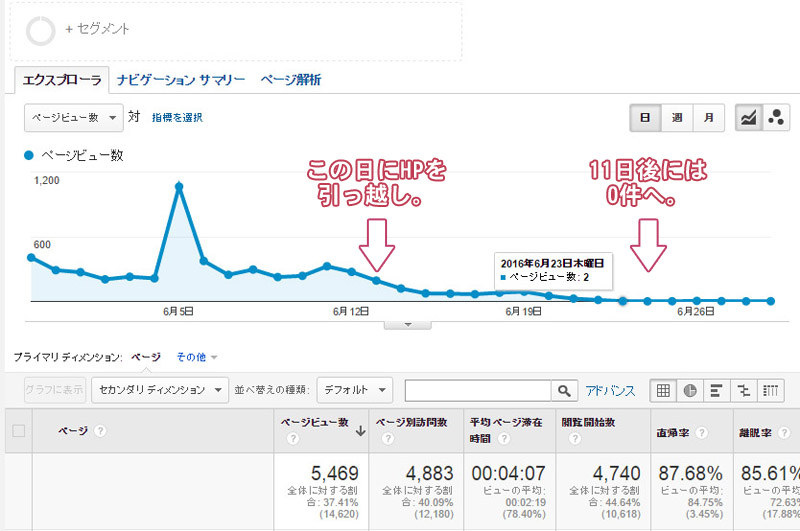Sort by 閲覧開始数 column header
Screen dimensions: 800x531
tap(588, 422)
